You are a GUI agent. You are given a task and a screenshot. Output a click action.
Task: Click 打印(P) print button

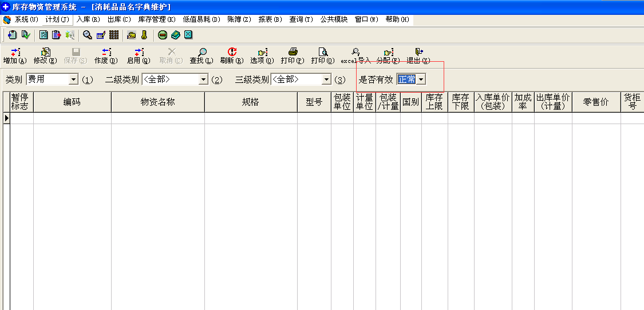(x=293, y=56)
